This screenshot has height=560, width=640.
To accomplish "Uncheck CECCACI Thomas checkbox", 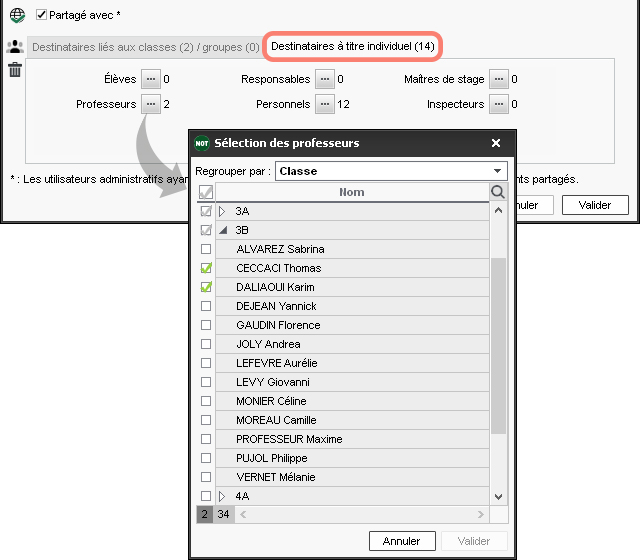I will pyautogui.click(x=206, y=268).
